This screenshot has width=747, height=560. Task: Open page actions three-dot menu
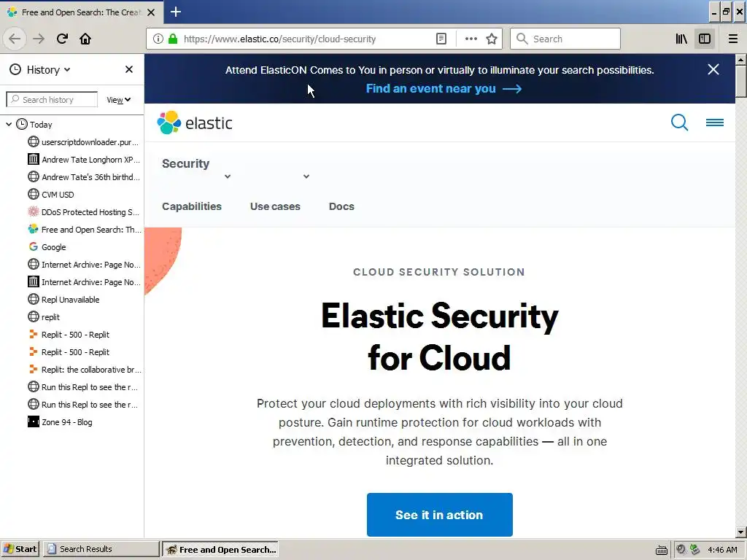(471, 39)
